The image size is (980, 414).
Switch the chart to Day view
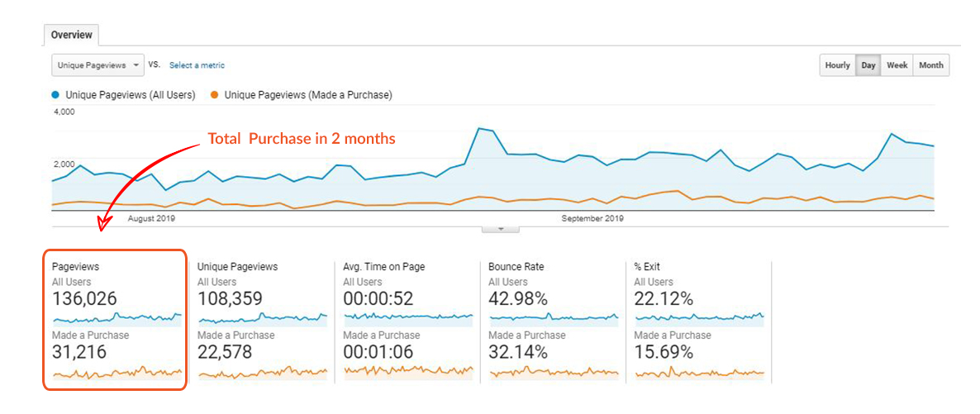868,65
